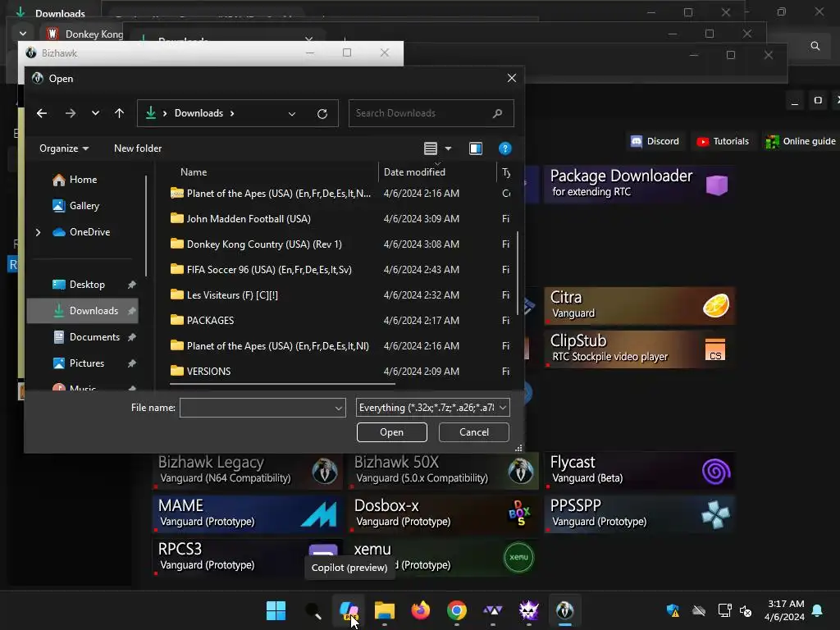Launch ClipStub stockpile video player
840x630 pixels.
639,349
